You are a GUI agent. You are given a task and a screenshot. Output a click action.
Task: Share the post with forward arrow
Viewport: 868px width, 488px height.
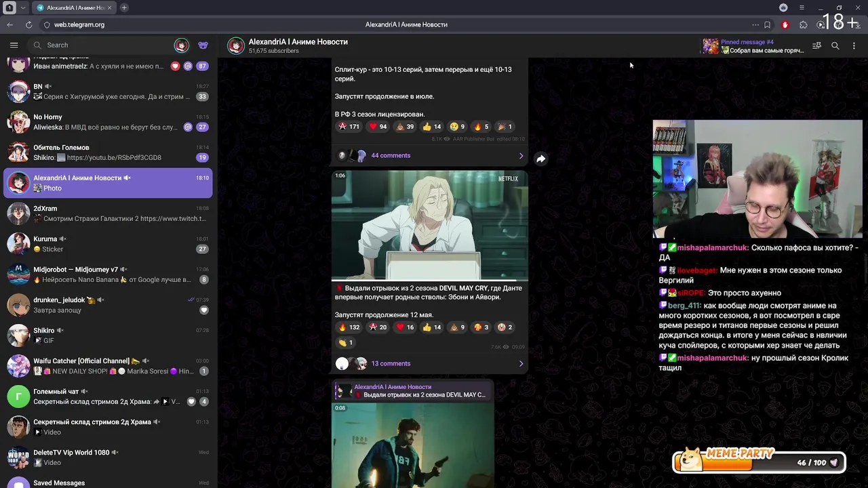click(540, 159)
